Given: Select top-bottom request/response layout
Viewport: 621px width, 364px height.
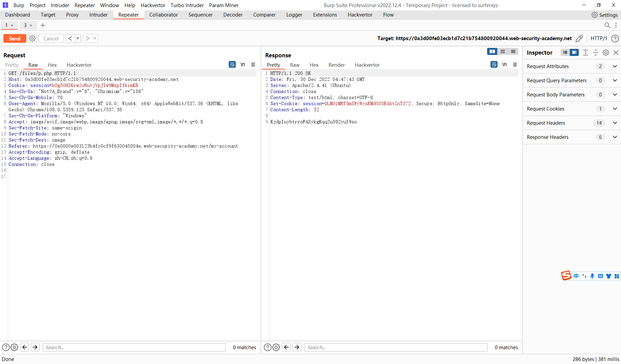Looking at the screenshot, I should click(x=503, y=52).
